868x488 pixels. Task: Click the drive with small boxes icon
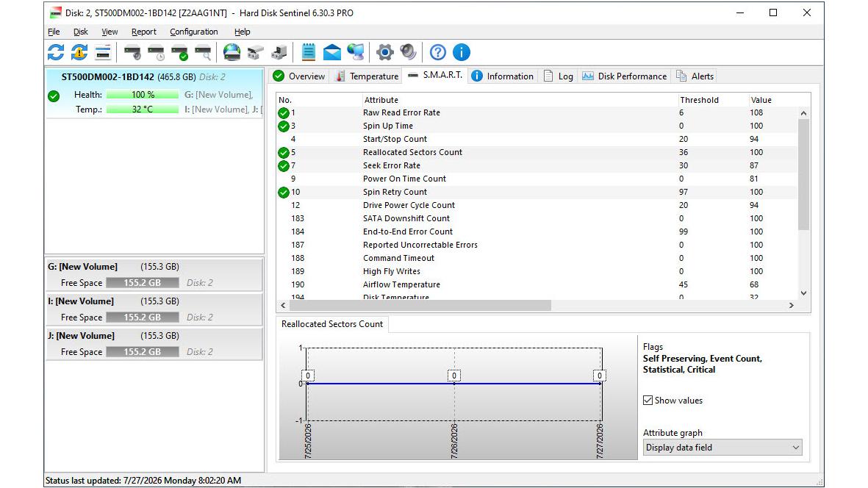pos(255,53)
